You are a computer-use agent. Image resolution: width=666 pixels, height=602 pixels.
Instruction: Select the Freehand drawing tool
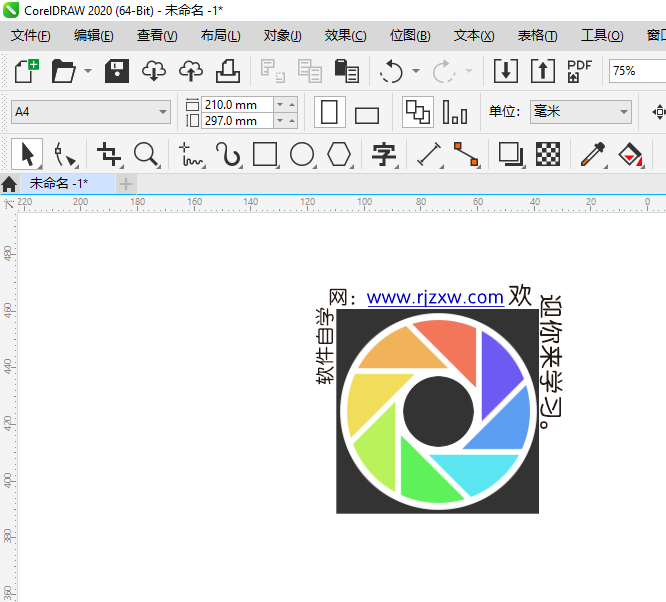(x=191, y=154)
